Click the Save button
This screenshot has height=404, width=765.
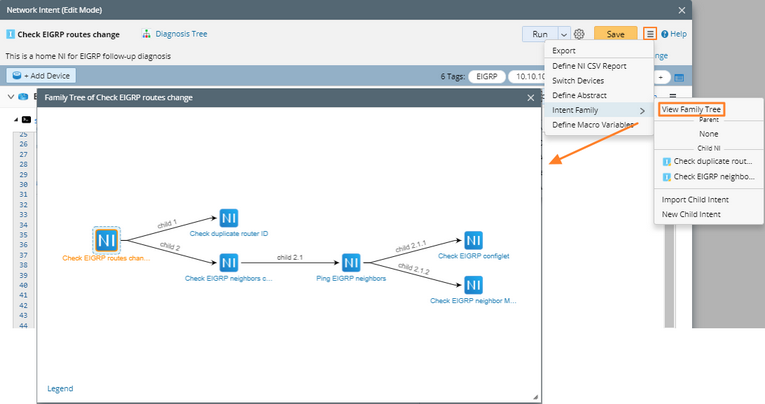point(615,34)
